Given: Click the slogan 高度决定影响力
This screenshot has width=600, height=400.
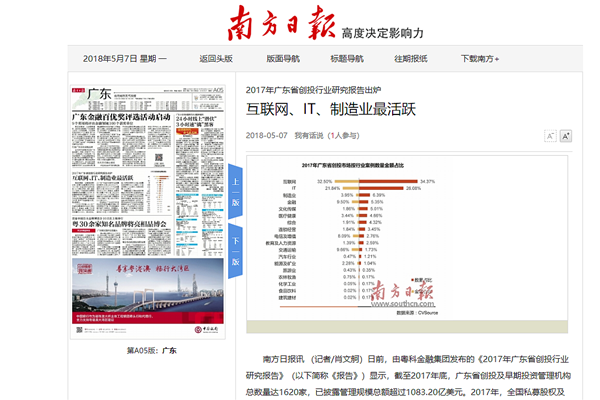Looking at the screenshot, I should pos(383,33).
